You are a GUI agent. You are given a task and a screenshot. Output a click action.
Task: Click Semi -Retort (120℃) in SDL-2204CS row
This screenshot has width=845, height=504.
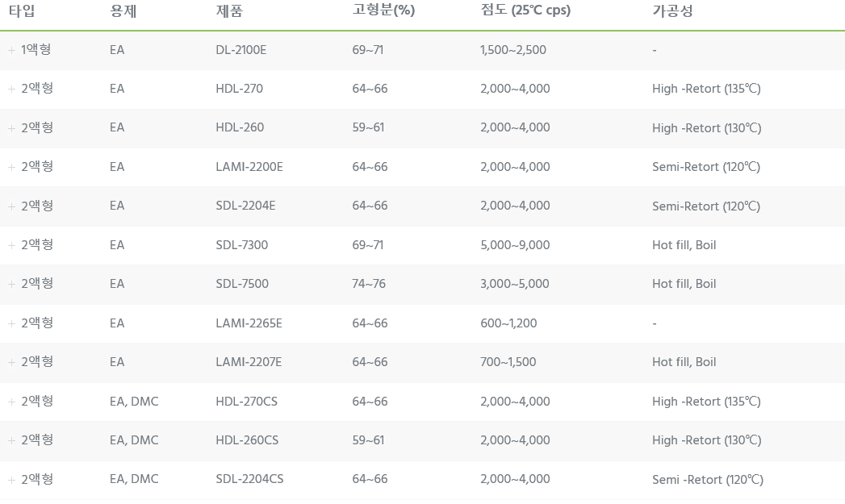[x=708, y=479]
